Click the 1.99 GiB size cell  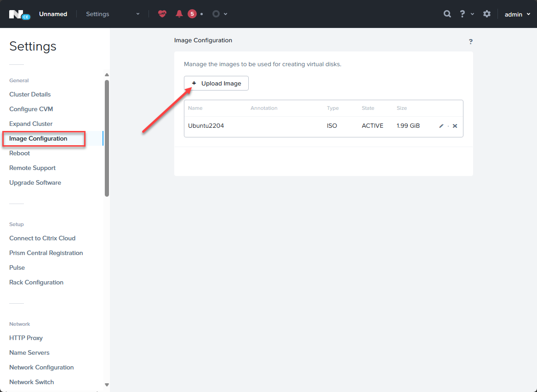[408, 125]
